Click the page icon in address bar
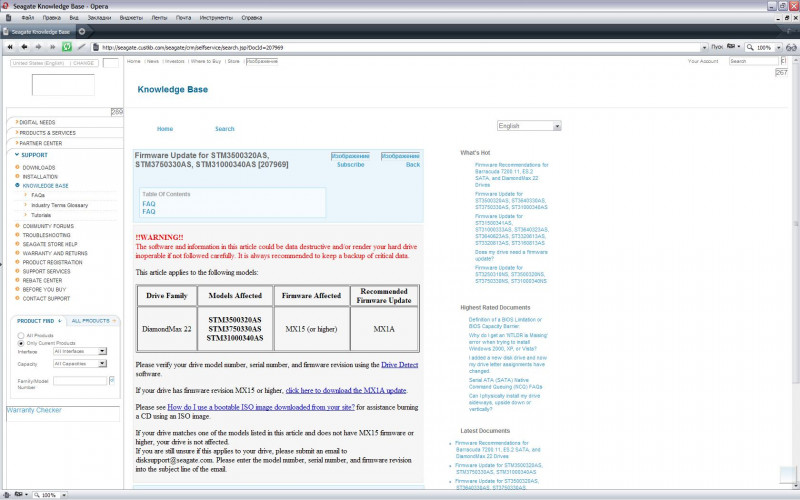800x500 pixels. click(x=95, y=47)
